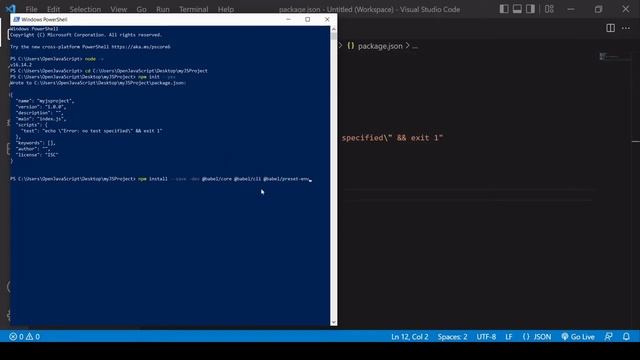Click the "specified\" && exit 1" code text
Screen dimensions: 640x360
[x=392, y=138]
